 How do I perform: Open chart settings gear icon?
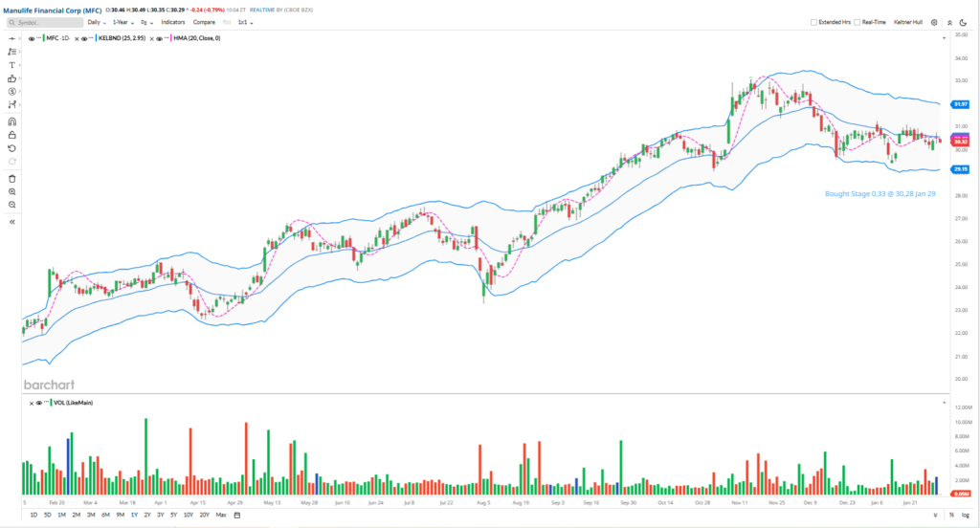934,21
